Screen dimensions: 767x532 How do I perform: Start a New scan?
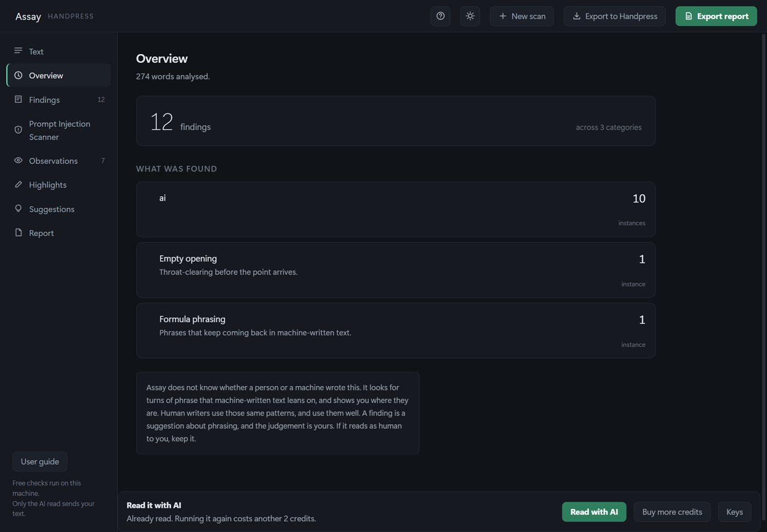[x=522, y=16]
